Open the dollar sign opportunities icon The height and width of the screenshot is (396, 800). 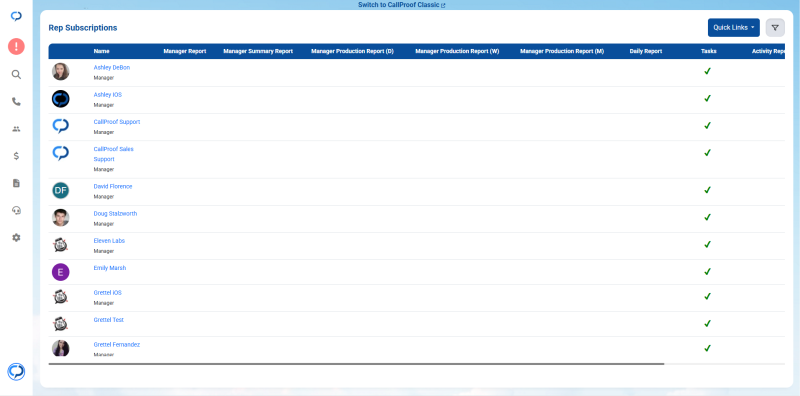pyautogui.click(x=16, y=156)
